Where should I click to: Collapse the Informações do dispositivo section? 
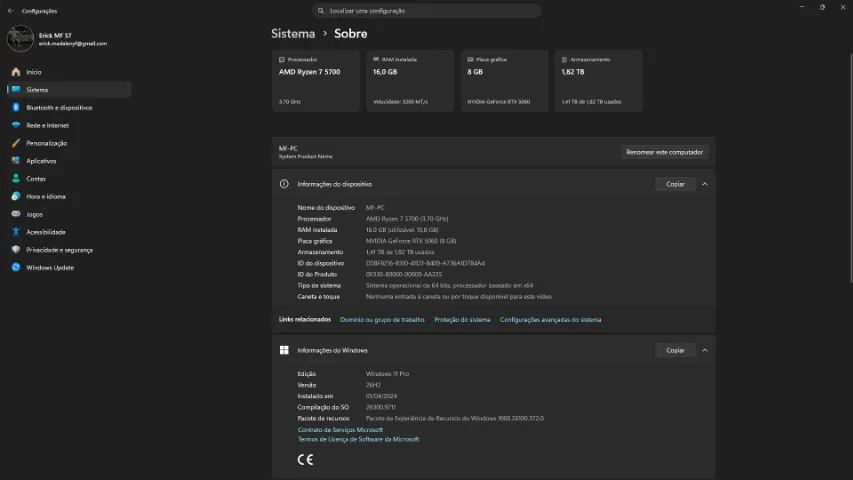pos(704,184)
